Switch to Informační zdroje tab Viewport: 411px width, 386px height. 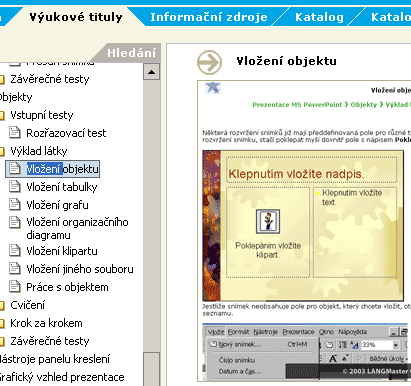click(x=209, y=17)
